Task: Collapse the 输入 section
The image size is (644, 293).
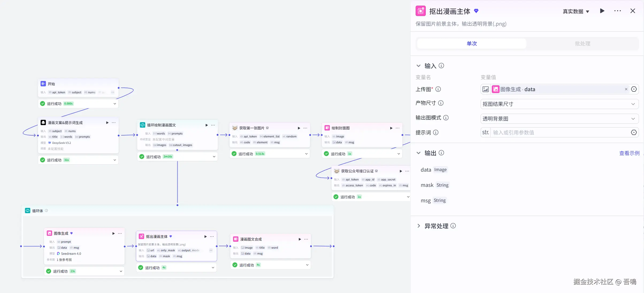Action: pyautogui.click(x=419, y=66)
